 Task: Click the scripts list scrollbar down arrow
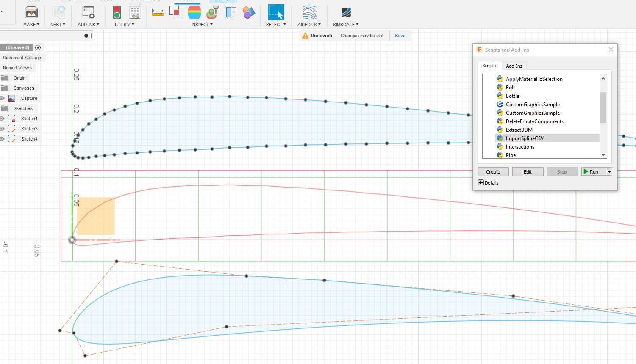click(x=603, y=155)
